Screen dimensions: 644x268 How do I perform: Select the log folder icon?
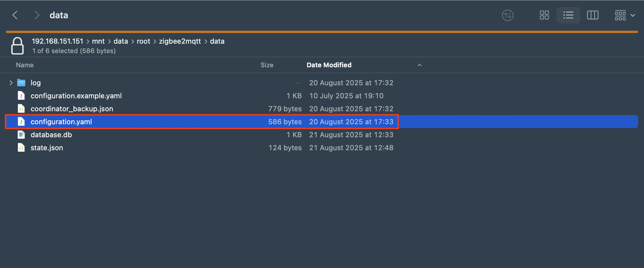click(x=21, y=83)
